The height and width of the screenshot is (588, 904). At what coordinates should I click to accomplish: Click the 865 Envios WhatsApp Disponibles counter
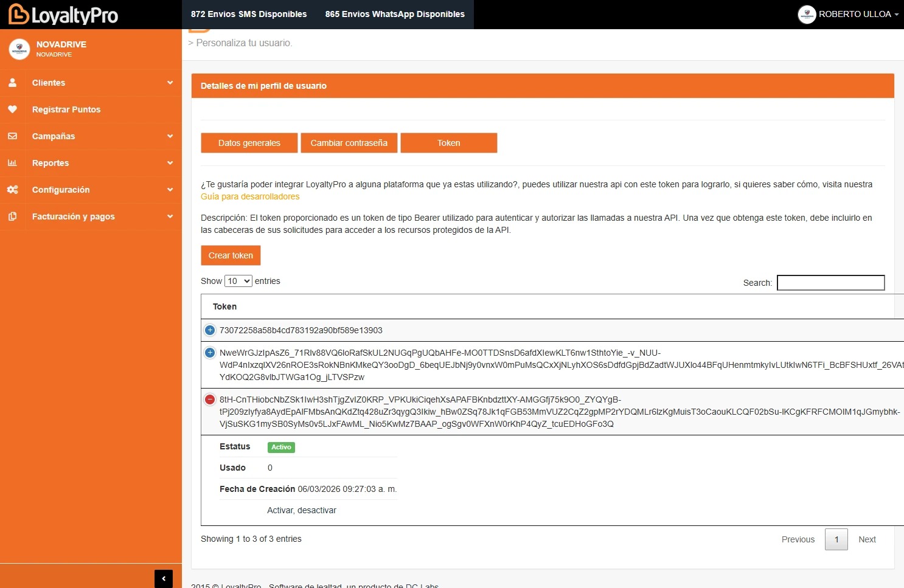coord(395,14)
